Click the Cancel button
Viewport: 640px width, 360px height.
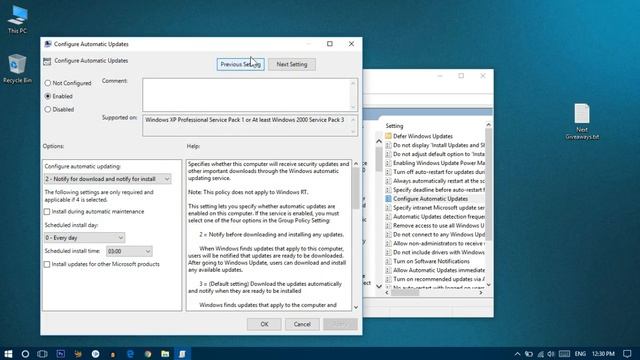302,324
